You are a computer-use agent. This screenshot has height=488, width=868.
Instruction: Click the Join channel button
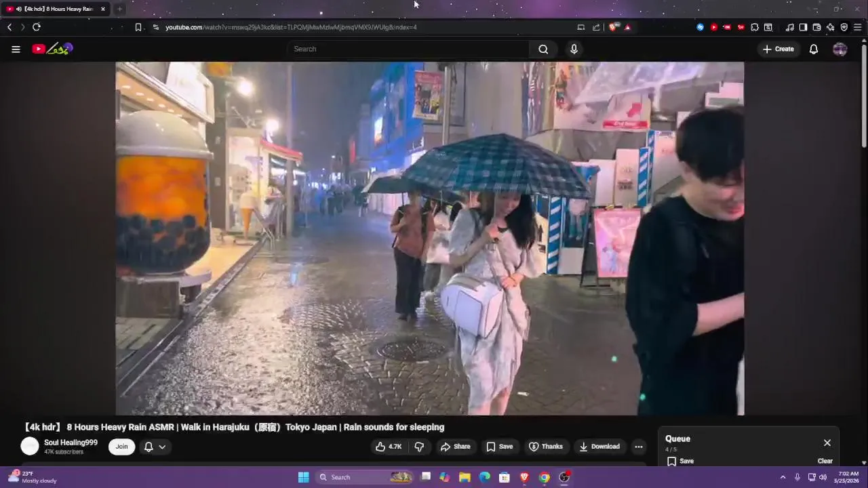click(121, 447)
